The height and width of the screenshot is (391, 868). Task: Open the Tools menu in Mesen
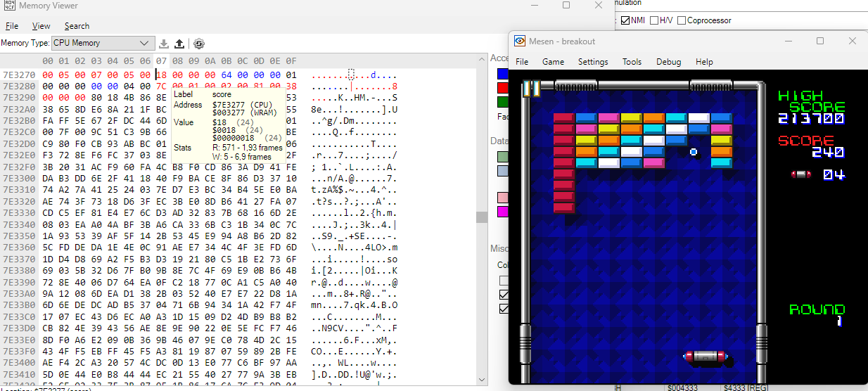(x=632, y=62)
